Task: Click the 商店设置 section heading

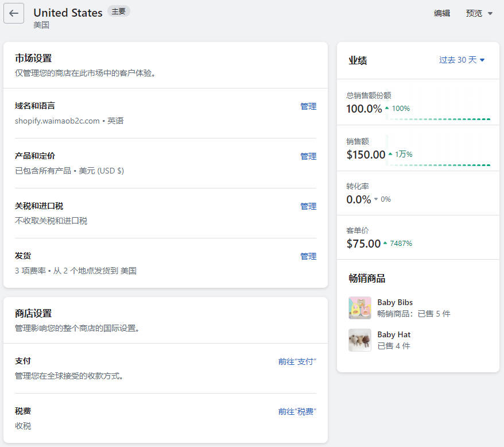Action: (33, 314)
